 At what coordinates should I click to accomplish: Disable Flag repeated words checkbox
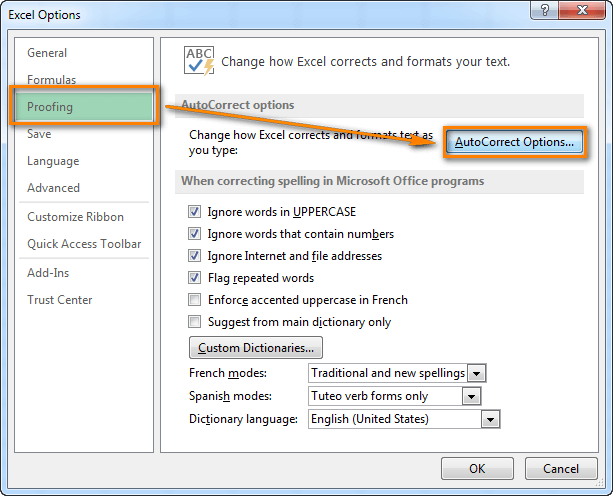point(195,278)
